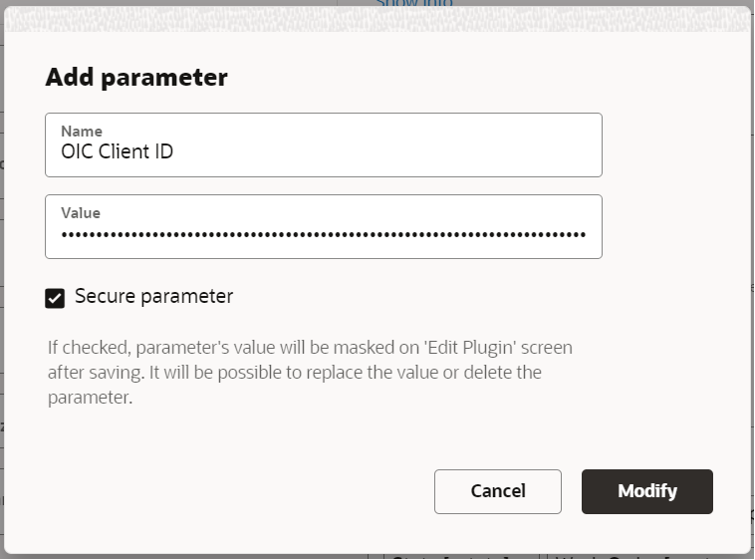Viewport: 755px width, 560px height.
Task: Place cursor at start of masked value
Action: (x=62, y=235)
